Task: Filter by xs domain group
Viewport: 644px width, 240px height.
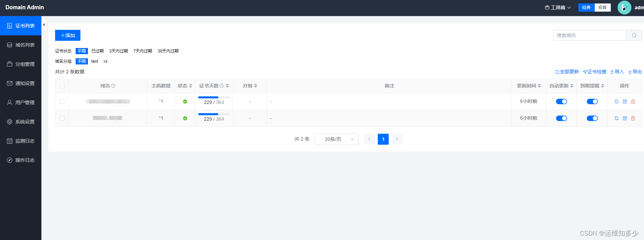Action: pos(105,61)
